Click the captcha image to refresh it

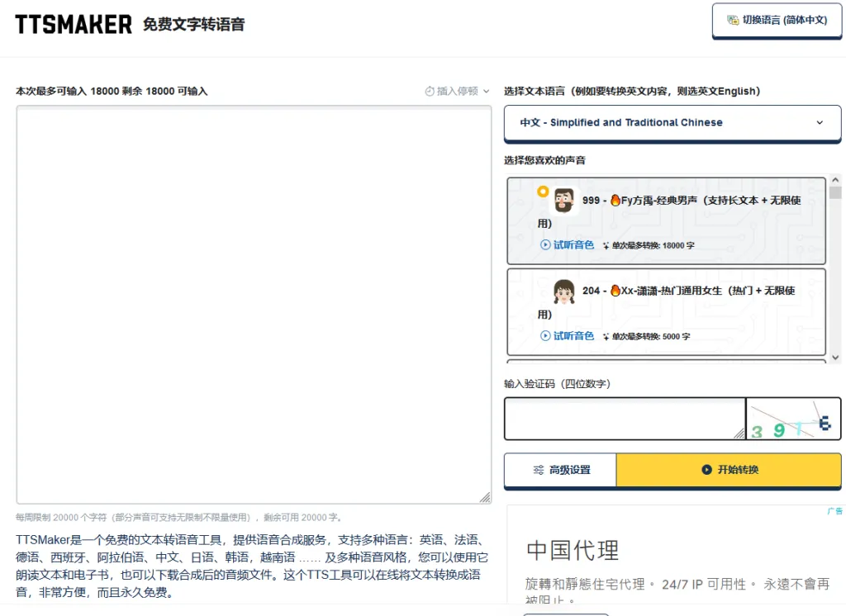click(793, 419)
